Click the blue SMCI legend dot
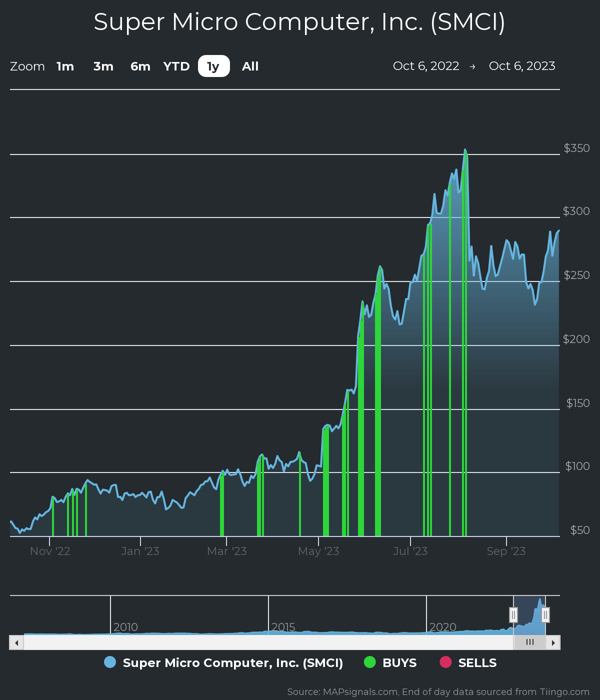Screen dimensions: 600x700 click(110, 662)
